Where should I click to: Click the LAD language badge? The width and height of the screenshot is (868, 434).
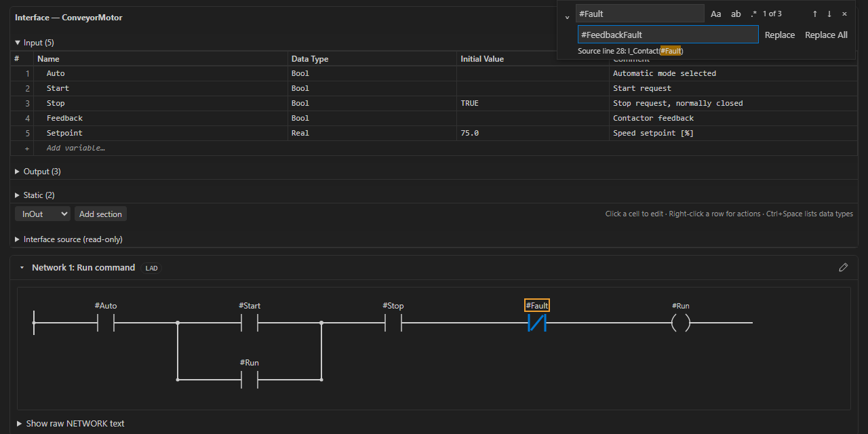point(152,268)
